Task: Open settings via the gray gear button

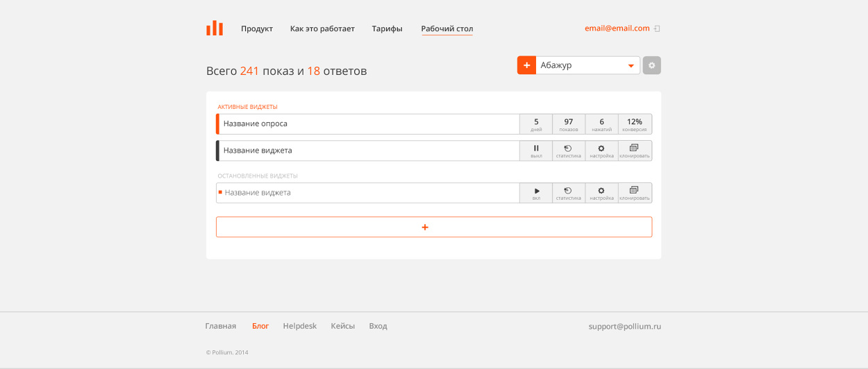Action: pos(651,65)
